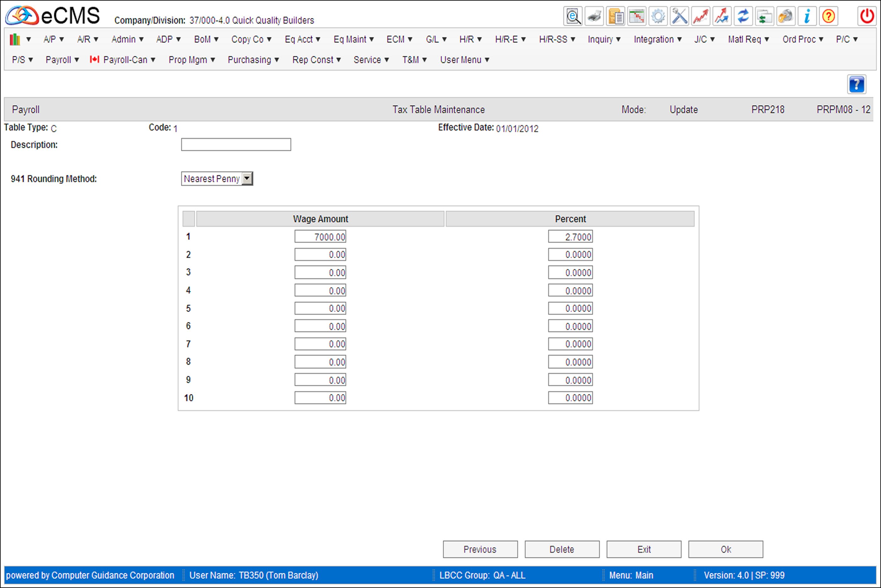Open the search magnifier 'e' icon
Viewport: 881px width, 588px height.
click(x=573, y=17)
